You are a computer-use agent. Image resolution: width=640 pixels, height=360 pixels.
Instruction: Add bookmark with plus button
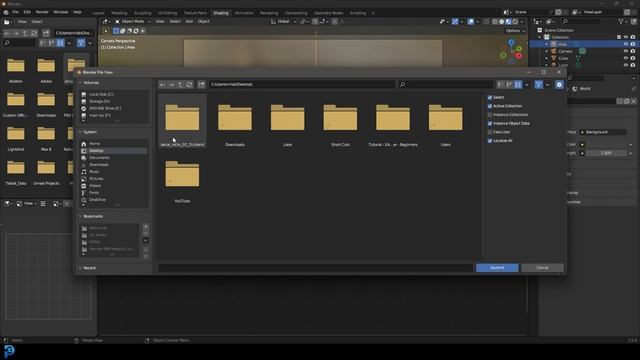tap(146, 227)
